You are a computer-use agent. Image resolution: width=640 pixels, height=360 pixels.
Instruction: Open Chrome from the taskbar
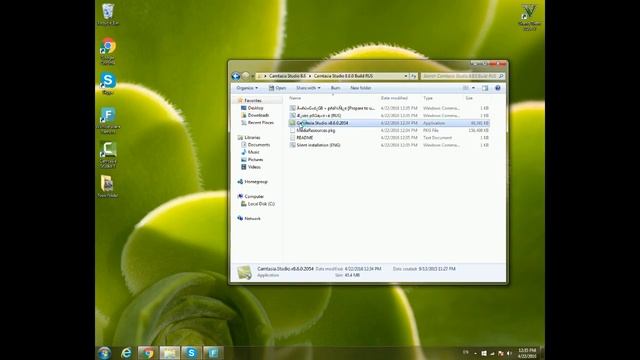(x=147, y=353)
